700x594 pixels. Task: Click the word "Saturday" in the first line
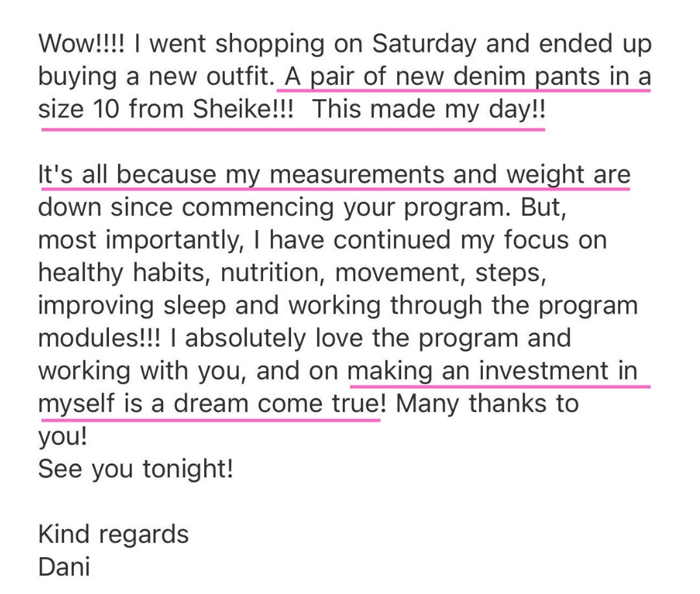coord(424,44)
